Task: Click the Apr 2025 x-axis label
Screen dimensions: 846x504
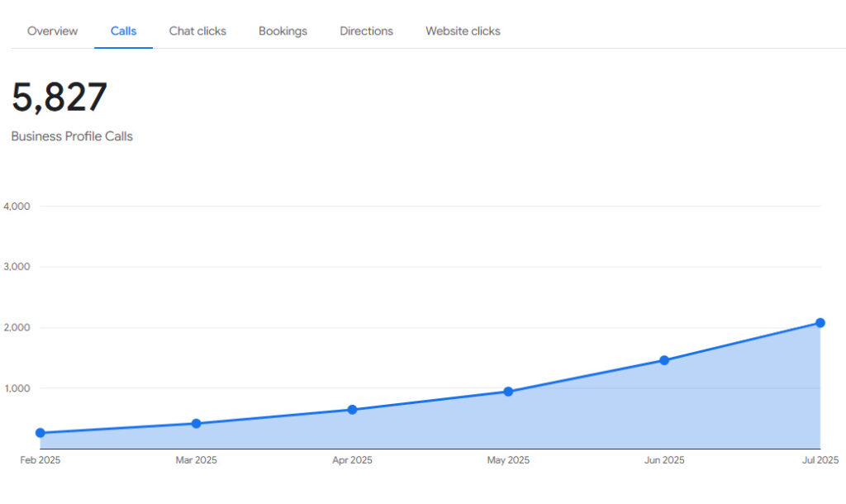Action: (x=352, y=460)
